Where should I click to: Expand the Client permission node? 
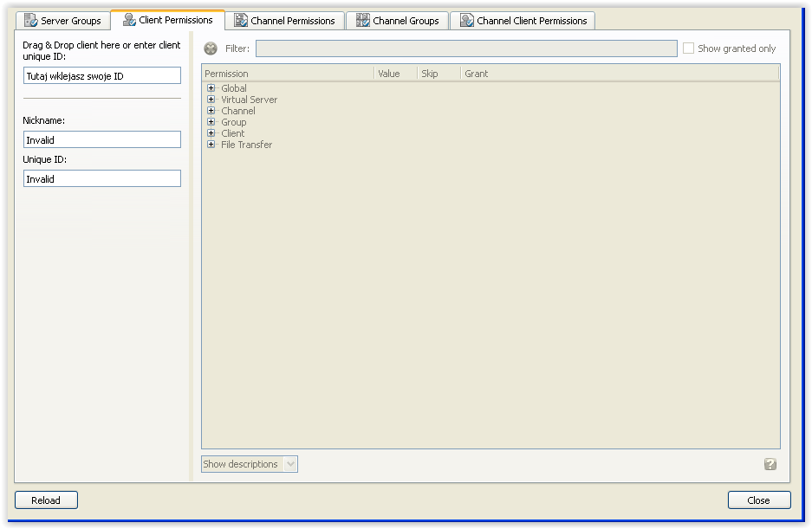click(x=211, y=133)
